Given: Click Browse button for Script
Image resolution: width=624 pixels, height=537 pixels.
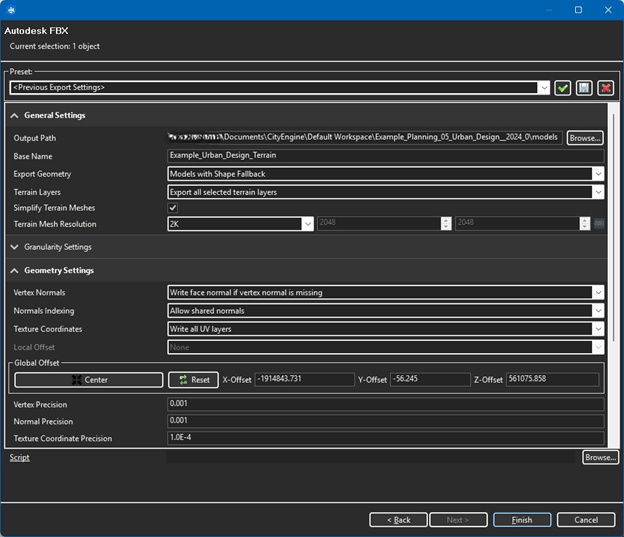Looking at the screenshot, I should click(x=600, y=457).
